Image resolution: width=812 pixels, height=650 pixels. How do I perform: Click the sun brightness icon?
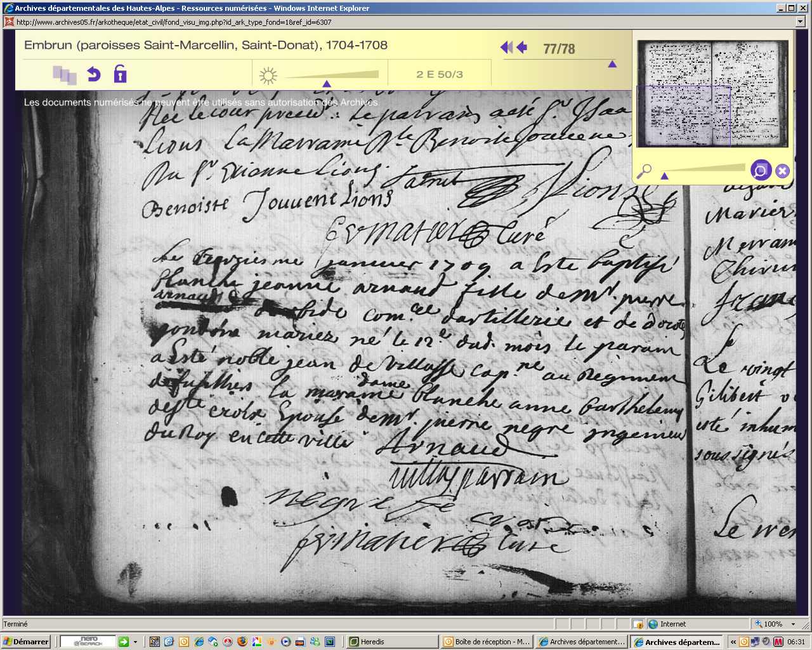click(x=268, y=76)
